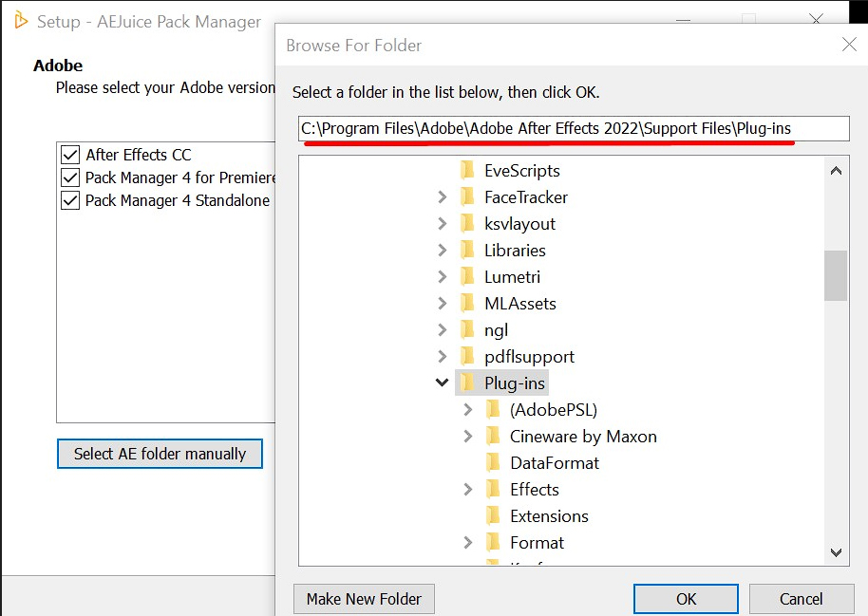Collapse the Plug-ins folder tree node
868x616 pixels.
[442, 383]
